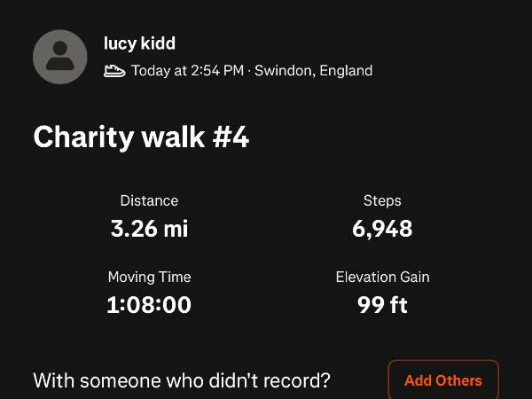This screenshot has height=399, width=532.
Task: Select the 6,948 steps value
Action: [x=382, y=229]
